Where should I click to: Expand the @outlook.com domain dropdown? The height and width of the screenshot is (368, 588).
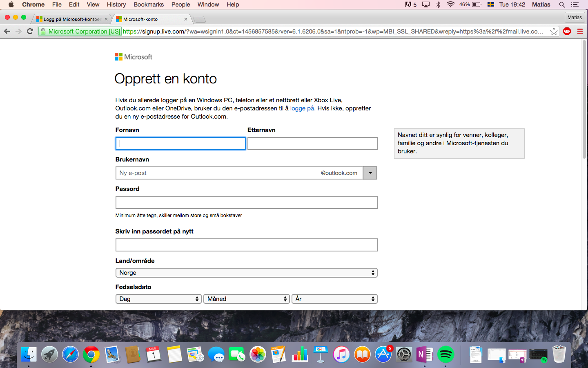coord(370,173)
